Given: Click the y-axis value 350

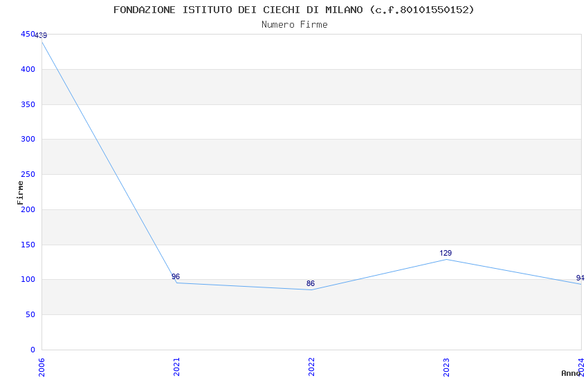Looking at the screenshot, I should click(28, 104).
